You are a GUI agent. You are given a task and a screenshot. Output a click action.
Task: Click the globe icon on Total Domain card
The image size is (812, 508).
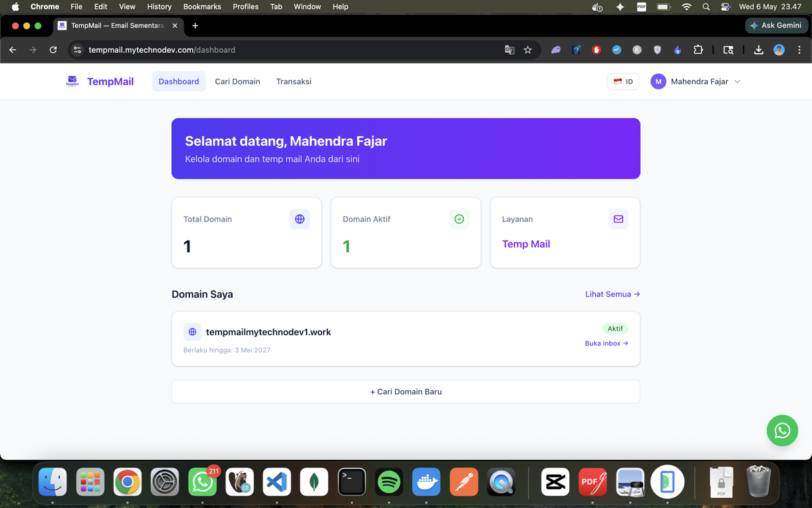click(300, 219)
